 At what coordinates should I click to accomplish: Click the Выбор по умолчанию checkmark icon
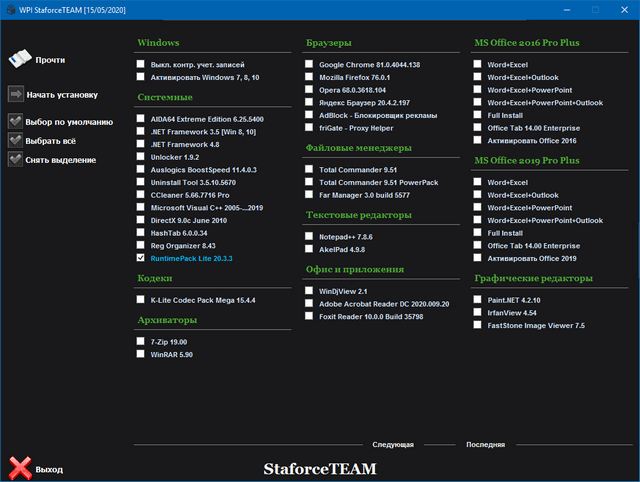(16, 121)
